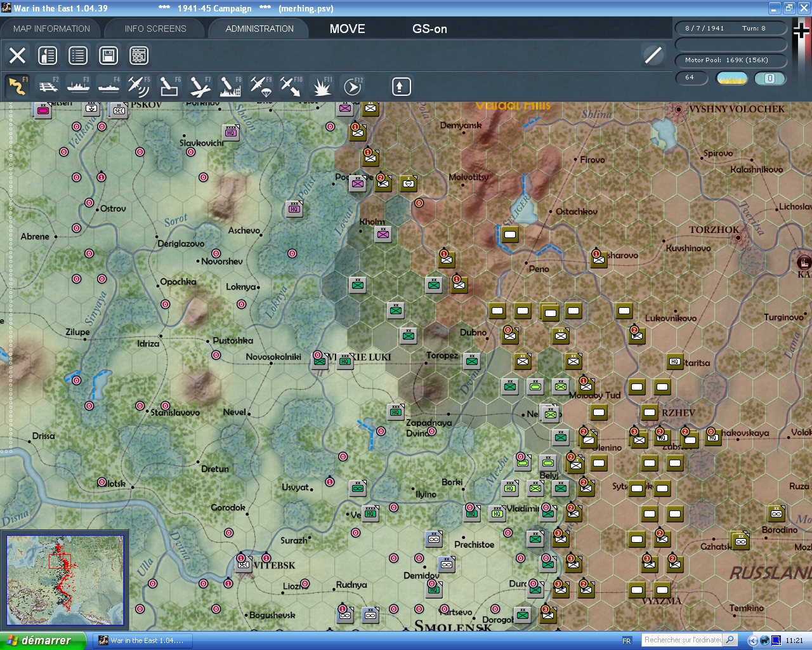The height and width of the screenshot is (650, 812).
Task: Click the Demyansk town label
Action: pyautogui.click(x=461, y=125)
